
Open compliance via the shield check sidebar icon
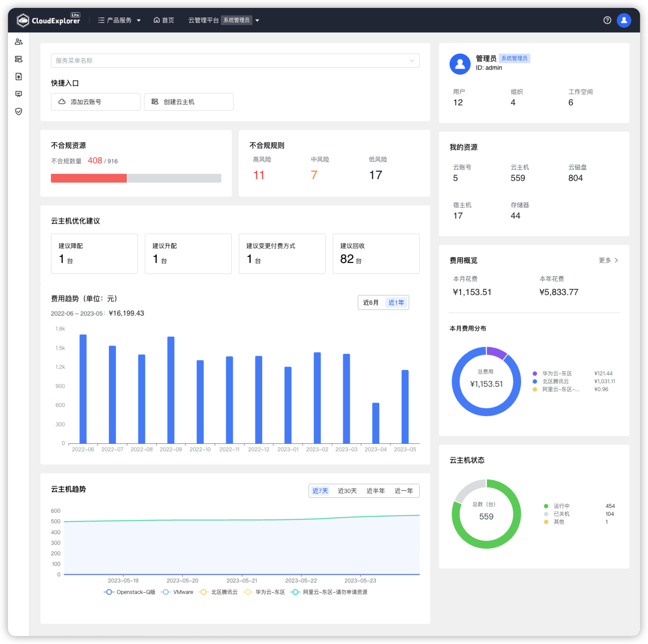pyautogui.click(x=19, y=111)
